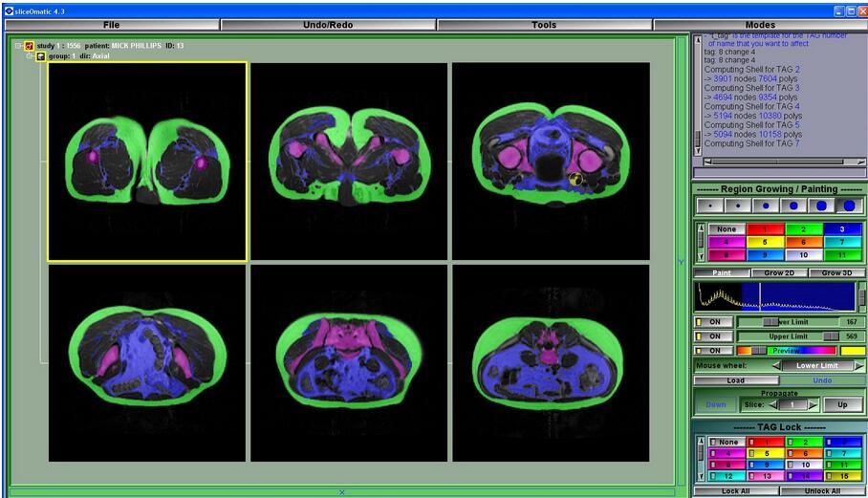Viewport: 868px width, 498px height.
Task: Select the fourth brush size circle
Action: click(x=793, y=206)
